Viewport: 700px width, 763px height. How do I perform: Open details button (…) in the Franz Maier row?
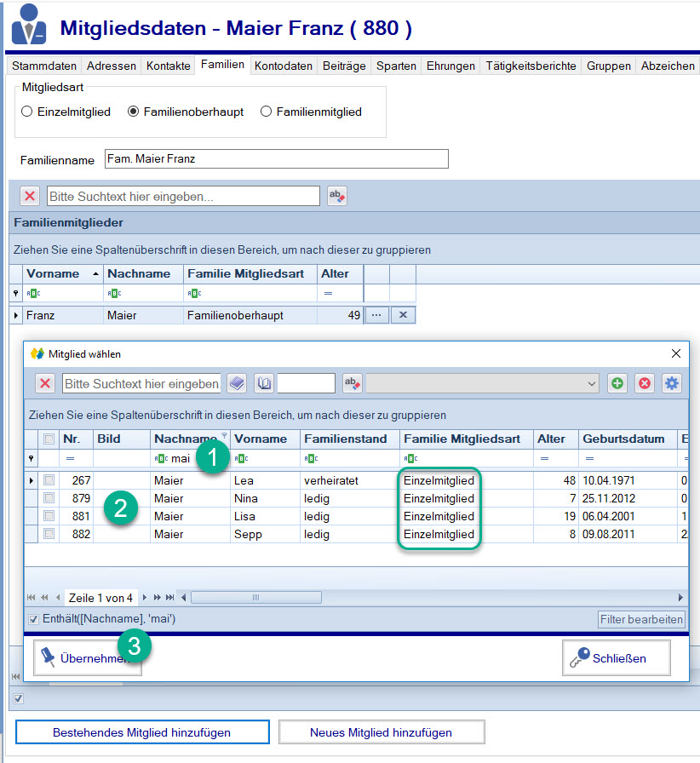[376, 315]
